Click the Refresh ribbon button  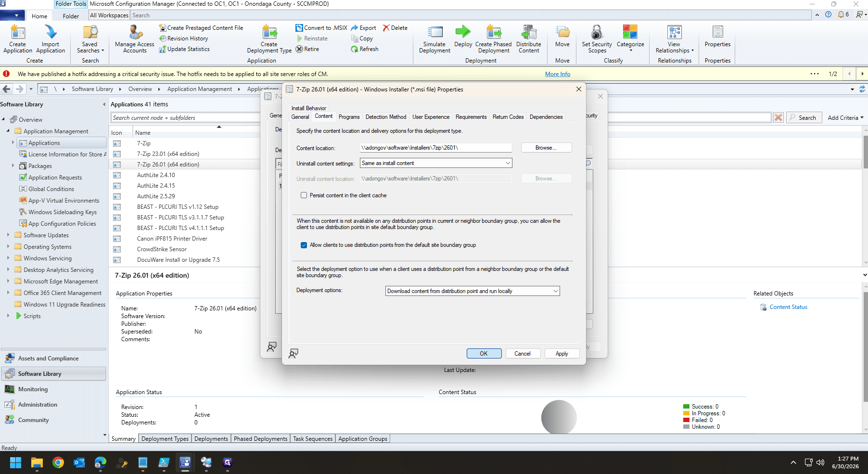coord(365,49)
